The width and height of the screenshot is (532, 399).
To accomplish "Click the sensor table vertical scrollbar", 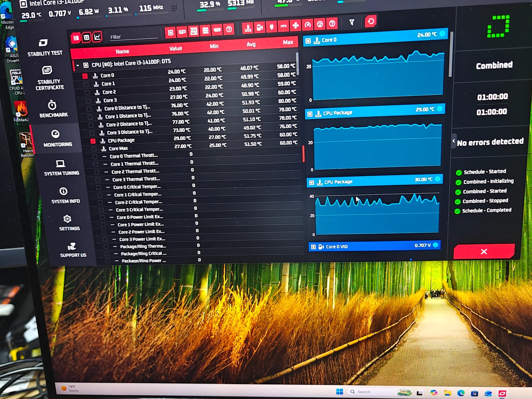I will click(297, 63).
